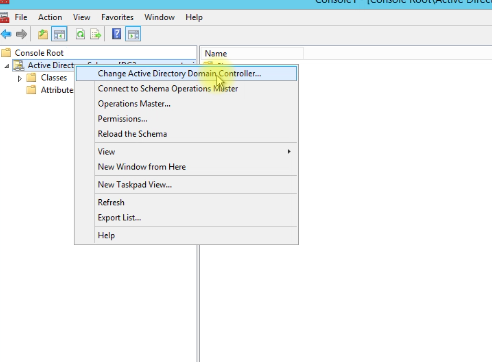
Task: Click the View submenu arrow
Action: (x=289, y=152)
